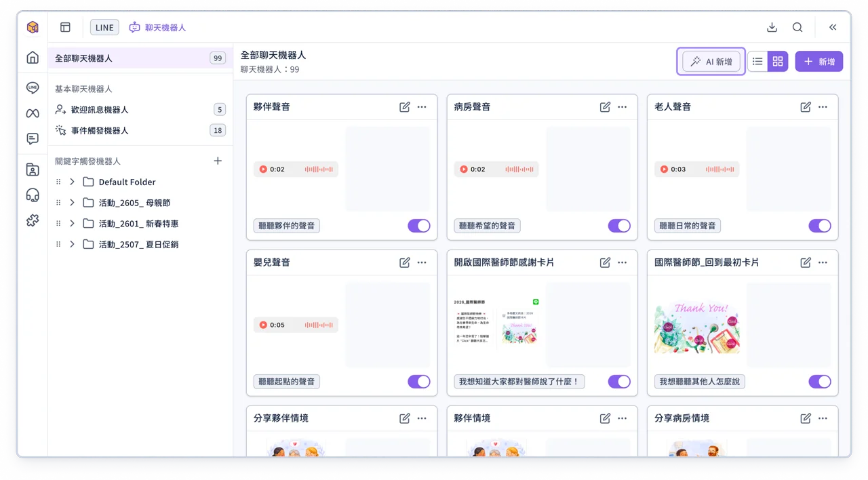Click the 我想聽聽其他人怎麼說 tag
The height and width of the screenshot is (480, 868).
pos(700,382)
